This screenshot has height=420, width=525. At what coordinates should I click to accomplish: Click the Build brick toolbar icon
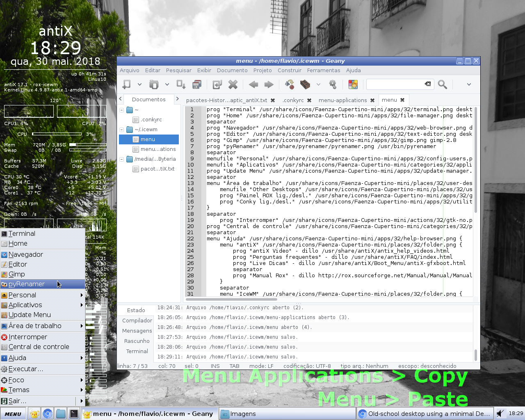pos(305,84)
